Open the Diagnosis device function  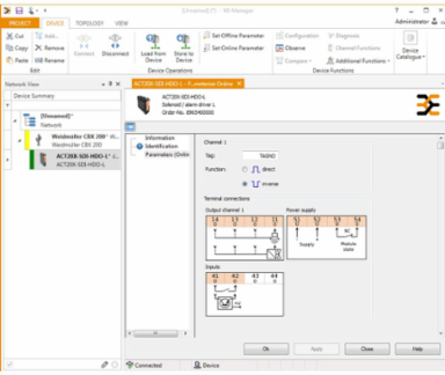tap(344, 35)
